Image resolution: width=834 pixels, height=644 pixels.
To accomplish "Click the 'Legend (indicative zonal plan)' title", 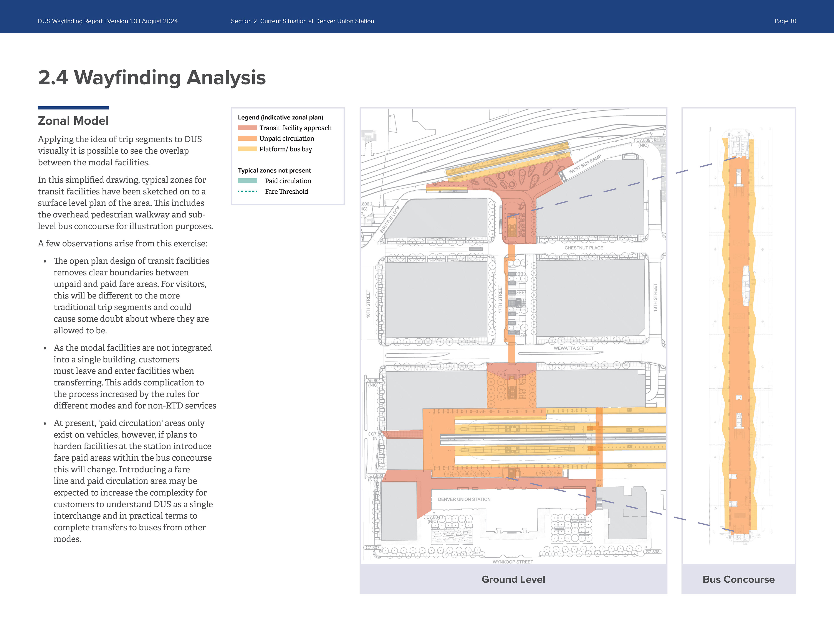I will (x=281, y=118).
